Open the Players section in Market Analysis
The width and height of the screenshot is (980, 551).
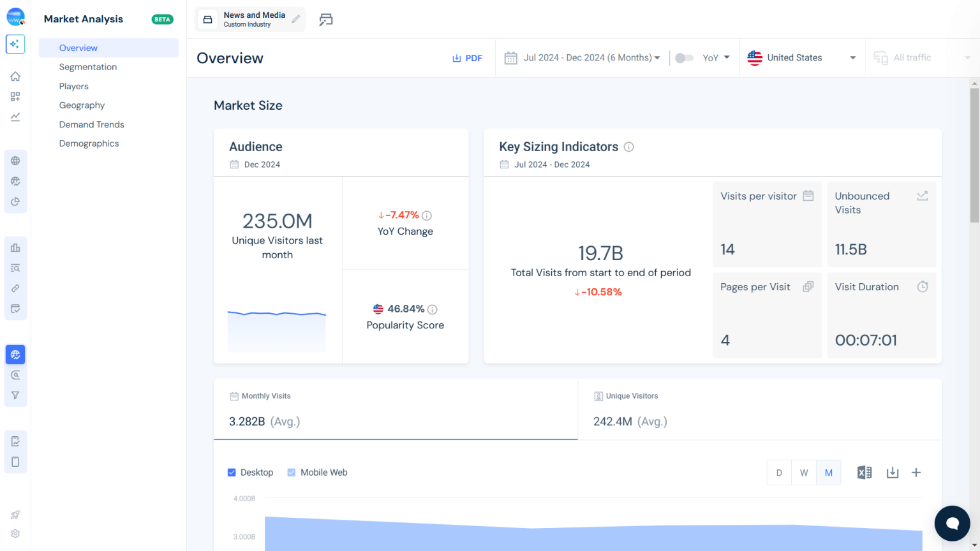click(x=73, y=85)
